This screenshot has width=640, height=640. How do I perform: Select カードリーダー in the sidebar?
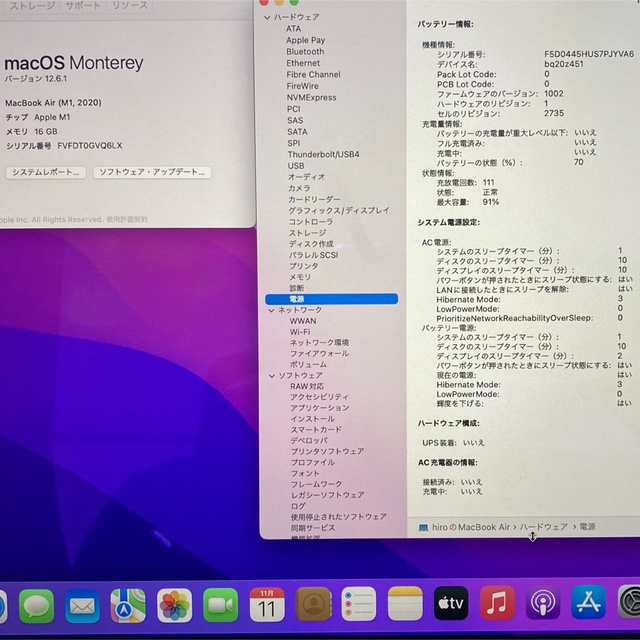[314, 199]
